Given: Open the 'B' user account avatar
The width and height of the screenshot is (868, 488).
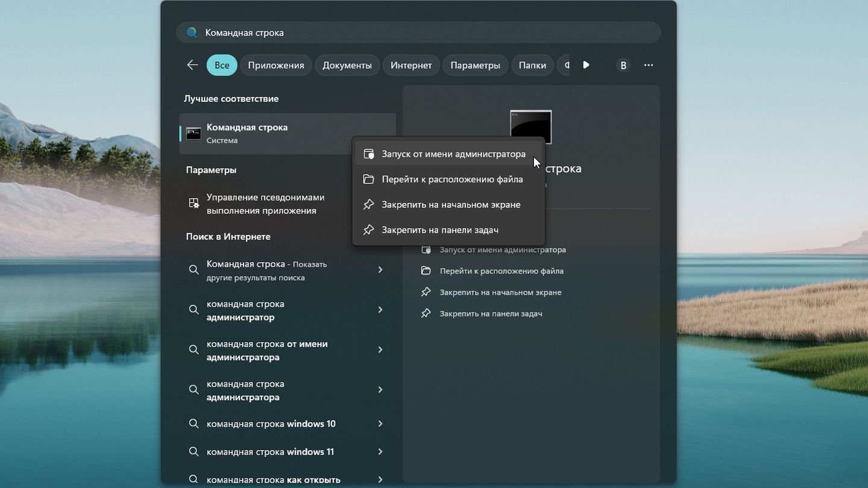Looking at the screenshot, I should coord(623,65).
